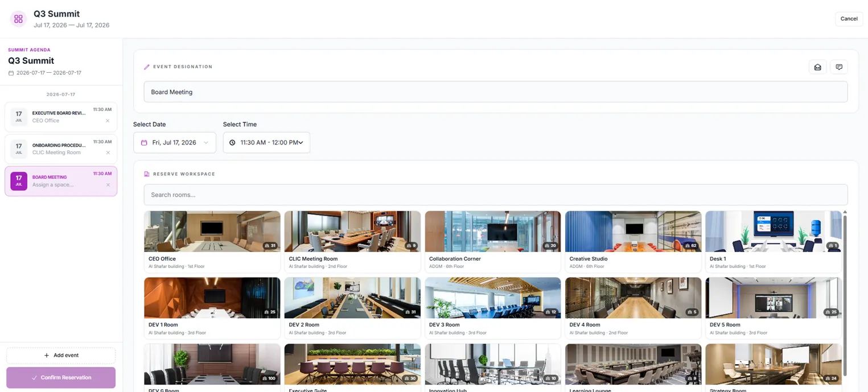Select the Onboarding Procedure agenda item
This screenshot has height=392, width=868.
[x=61, y=149]
